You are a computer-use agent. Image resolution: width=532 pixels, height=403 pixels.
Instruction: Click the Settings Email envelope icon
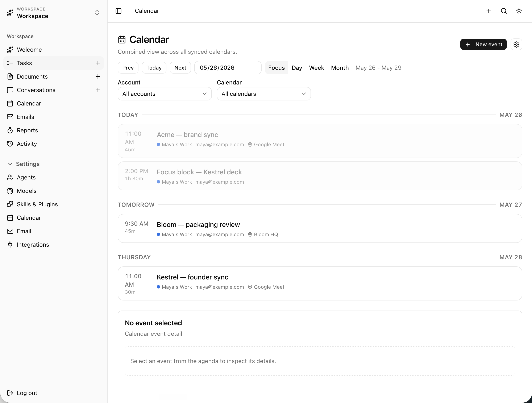[10, 231]
